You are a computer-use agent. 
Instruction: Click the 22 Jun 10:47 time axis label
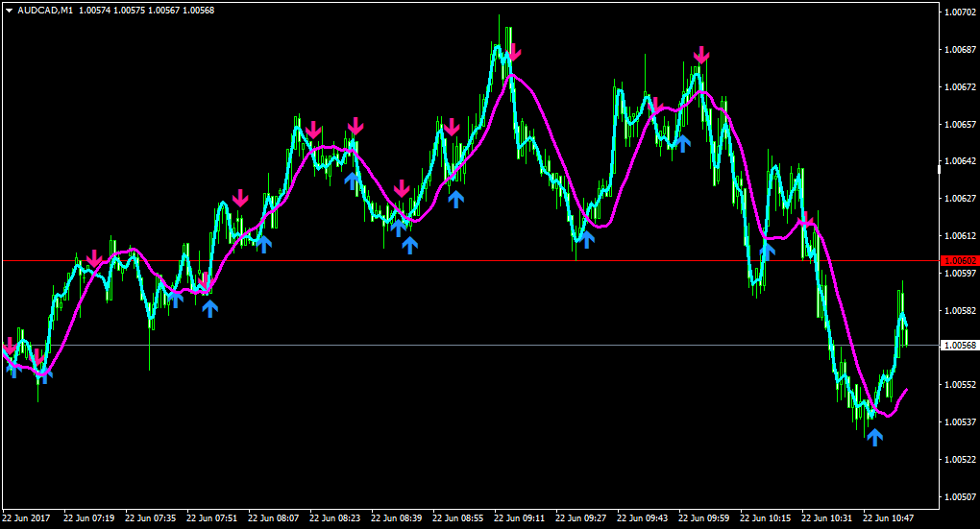[x=888, y=518]
